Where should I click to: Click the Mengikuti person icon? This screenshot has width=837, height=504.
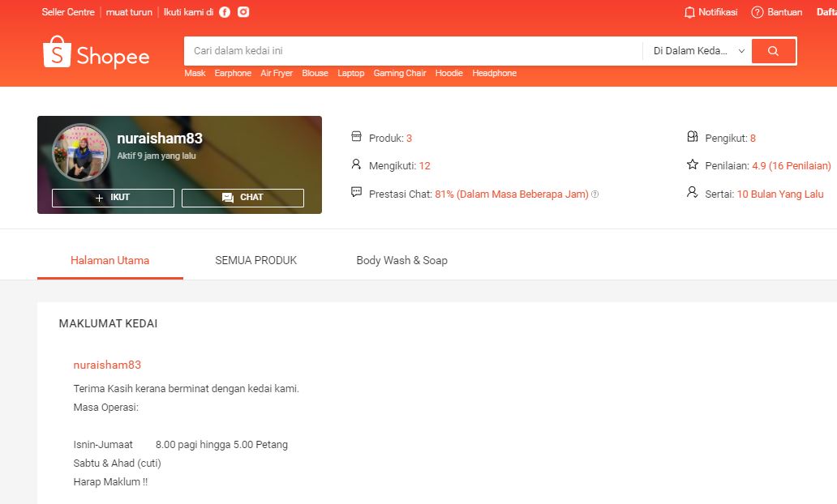pos(356,164)
